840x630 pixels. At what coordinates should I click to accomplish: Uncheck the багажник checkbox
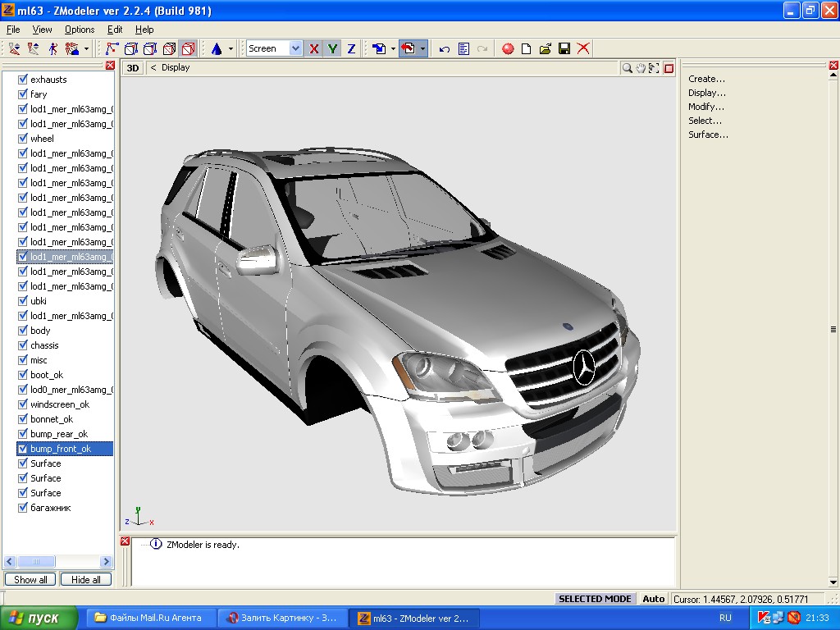(22, 508)
